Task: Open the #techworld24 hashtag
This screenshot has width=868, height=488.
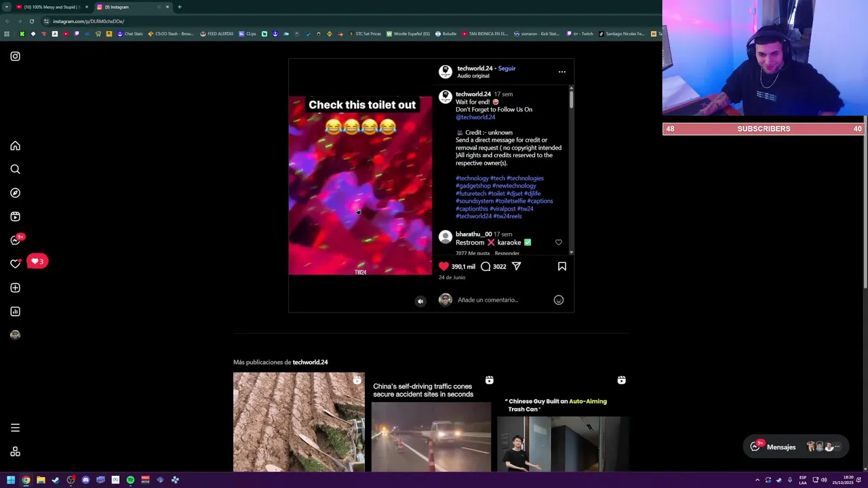Action: click(x=473, y=216)
